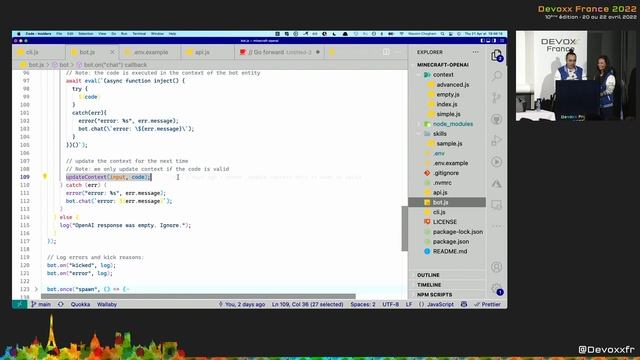Click the editor vertical scrollbar thumb
The image size is (640, 360).
[404, 229]
